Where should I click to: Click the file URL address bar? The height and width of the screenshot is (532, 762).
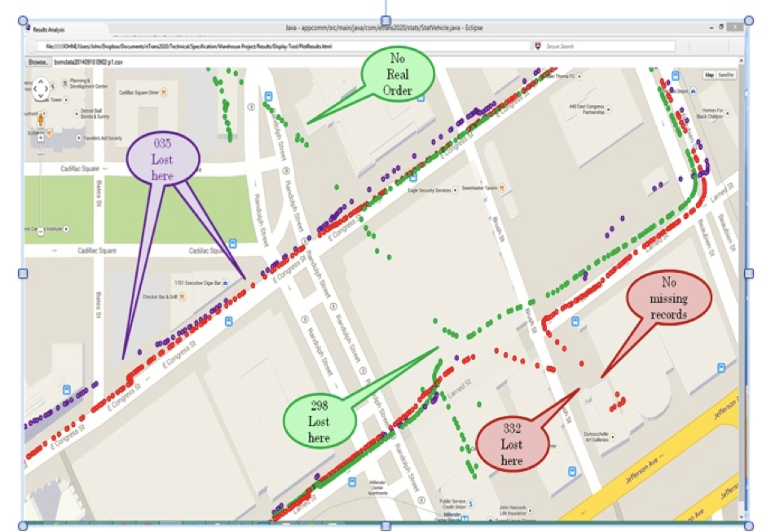(x=282, y=46)
